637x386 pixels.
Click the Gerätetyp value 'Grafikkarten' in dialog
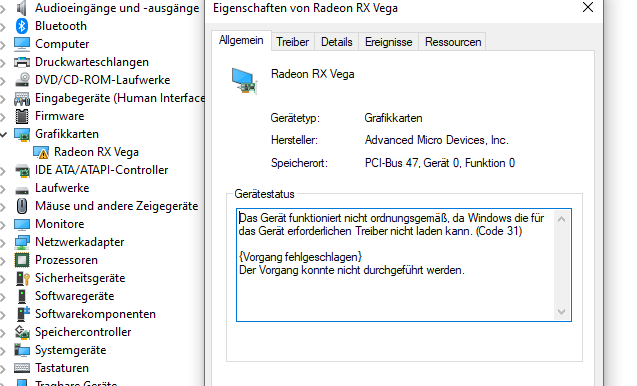tap(393, 118)
